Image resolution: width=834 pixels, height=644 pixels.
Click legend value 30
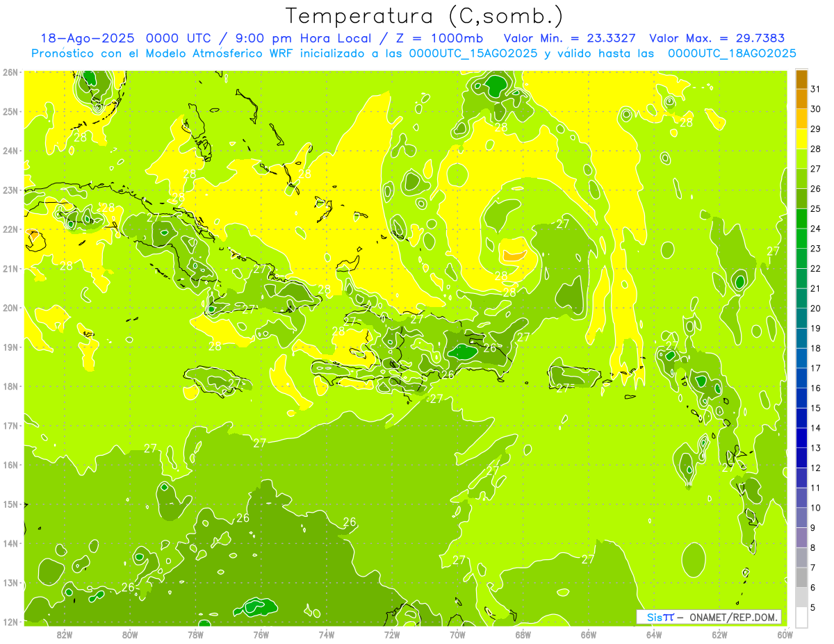click(x=816, y=108)
